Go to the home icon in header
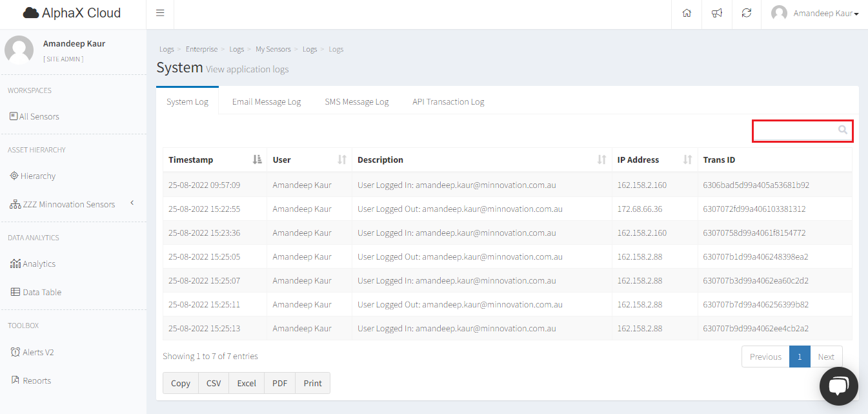Image resolution: width=868 pixels, height=414 pixels. click(687, 14)
